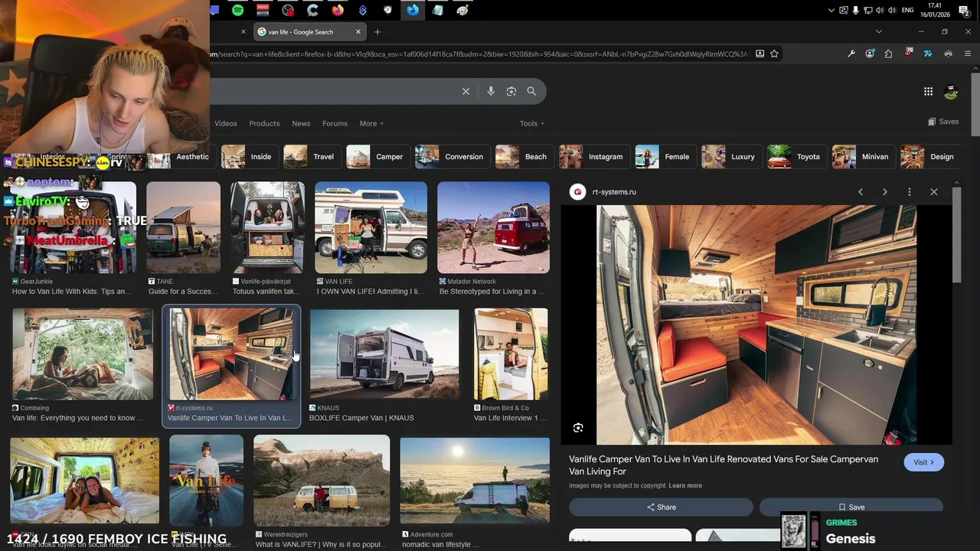Switch the ENG input language indicator
This screenshot has width=980, height=551.
(908, 11)
